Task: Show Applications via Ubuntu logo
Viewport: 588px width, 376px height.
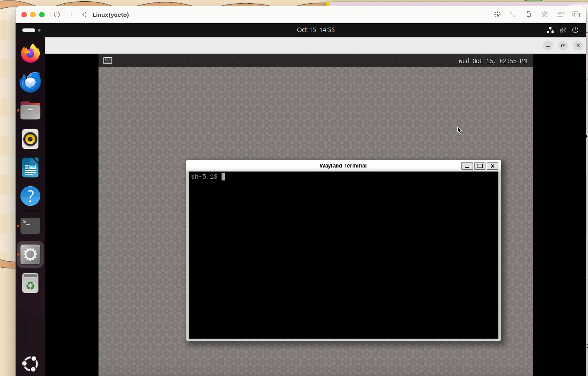Action: click(30, 364)
